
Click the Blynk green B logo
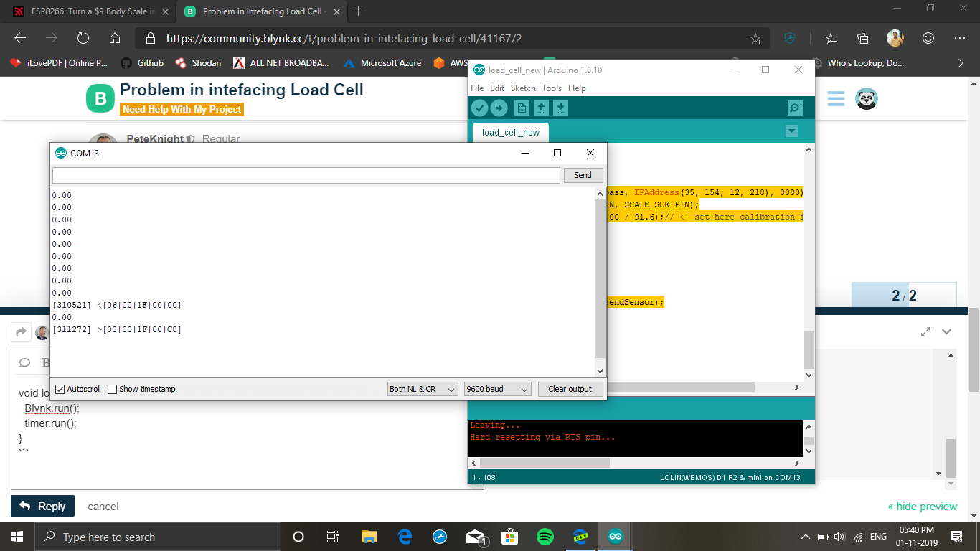tap(100, 98)
